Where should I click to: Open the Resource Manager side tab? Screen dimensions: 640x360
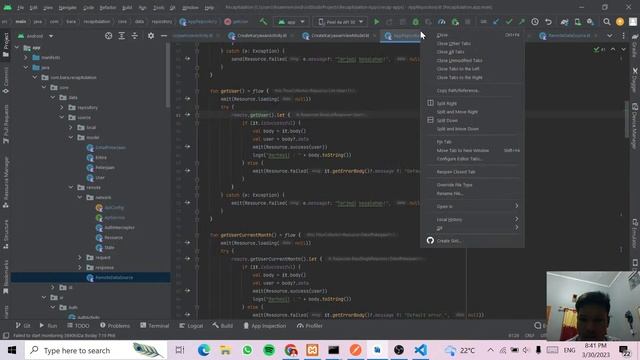[6, 182]
